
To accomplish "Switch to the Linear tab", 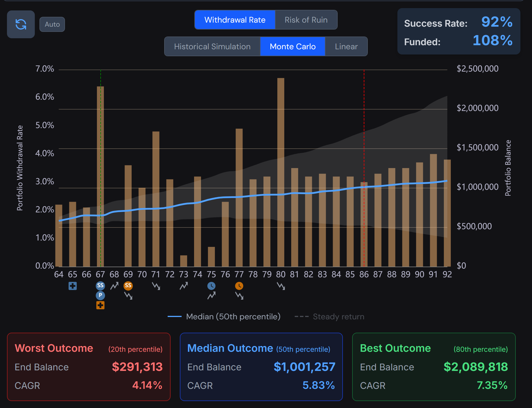I will 346,46.
